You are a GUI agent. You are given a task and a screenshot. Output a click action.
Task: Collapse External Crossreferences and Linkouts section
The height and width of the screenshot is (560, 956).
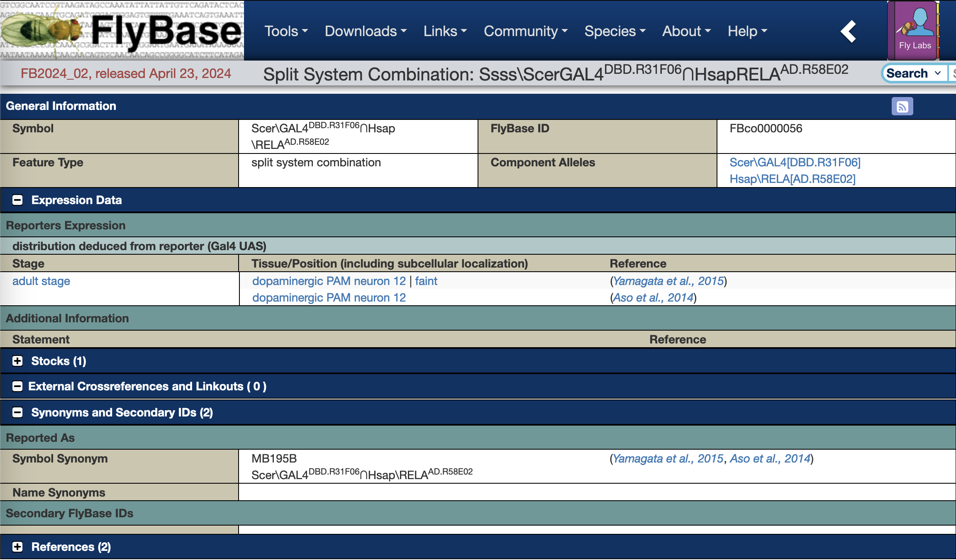pos(17,386)
